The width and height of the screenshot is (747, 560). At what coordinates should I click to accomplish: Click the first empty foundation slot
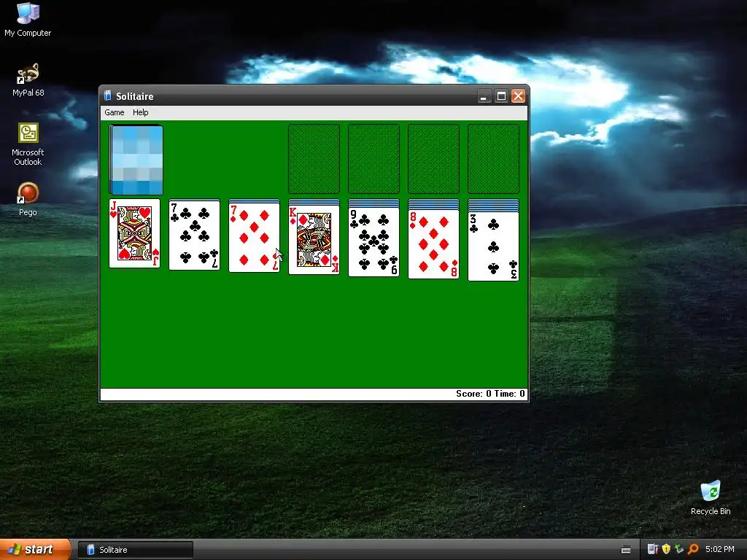314,159
